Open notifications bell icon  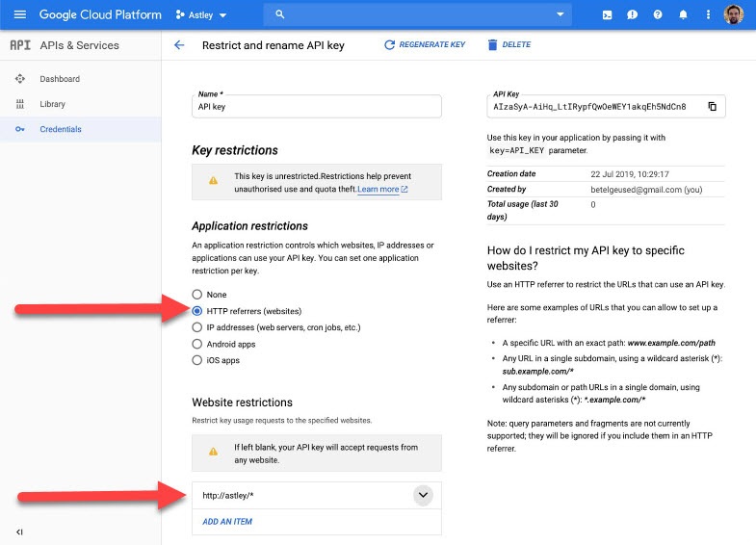tap(683, 15)
